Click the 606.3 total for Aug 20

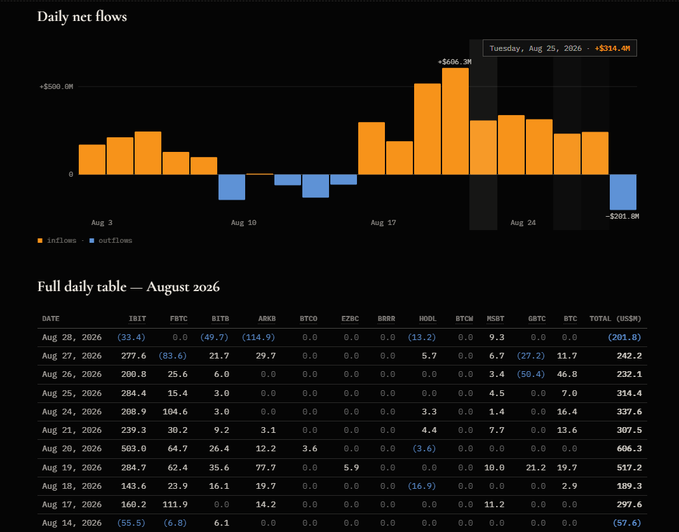pos(629,449)
